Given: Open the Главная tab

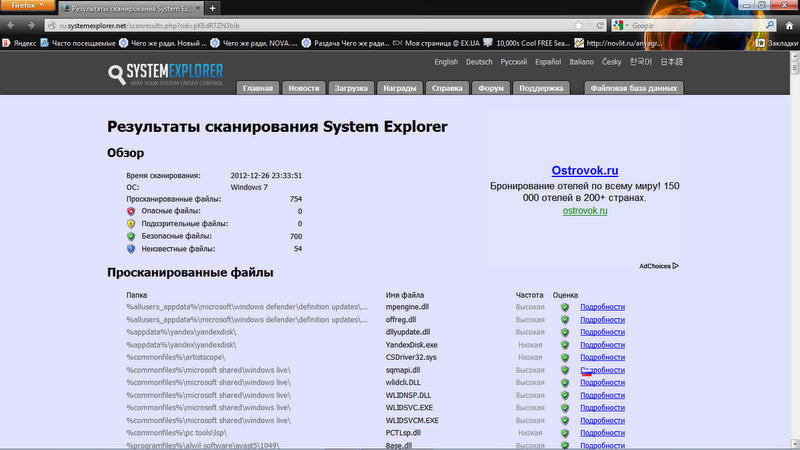Looking at the screenshot, I should (258, 88).
